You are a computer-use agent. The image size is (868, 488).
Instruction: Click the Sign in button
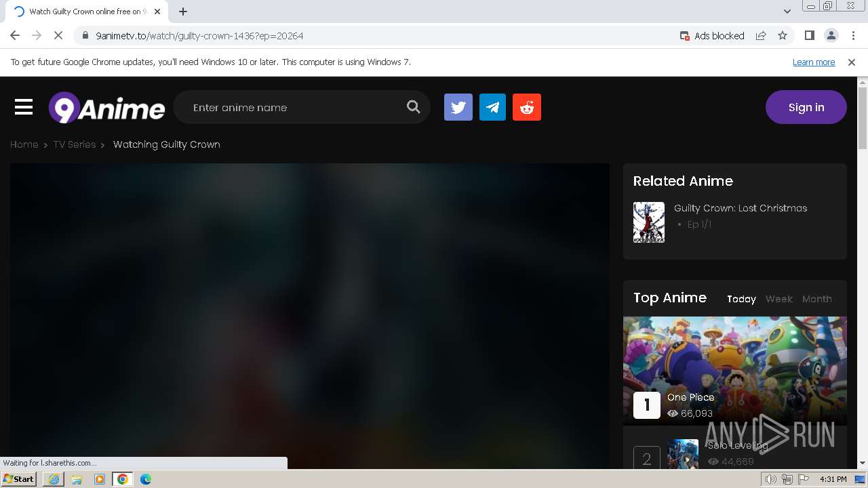coord(806,107)
